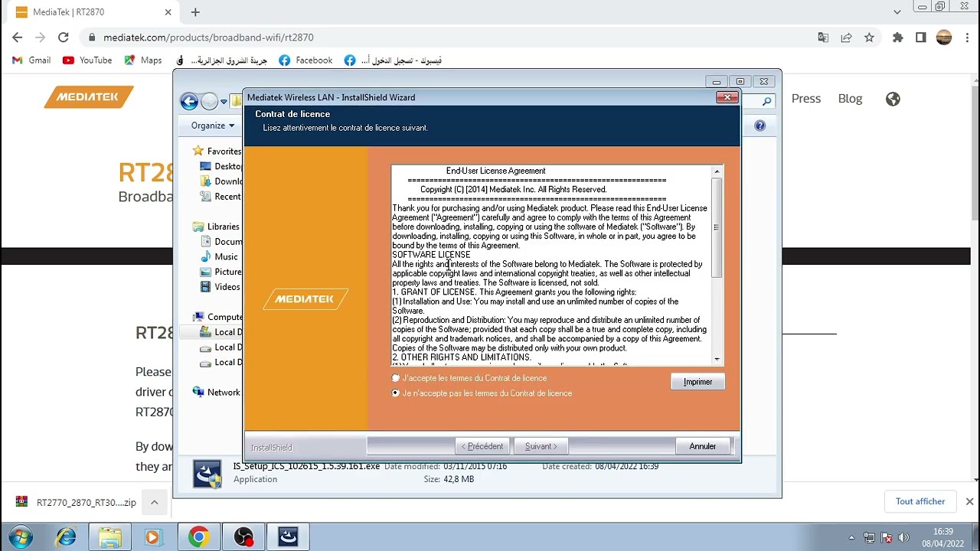Screen dimensions: 980x551
Task: Switch to installer setup taskbar icon
Action: [x=289, y=537]
